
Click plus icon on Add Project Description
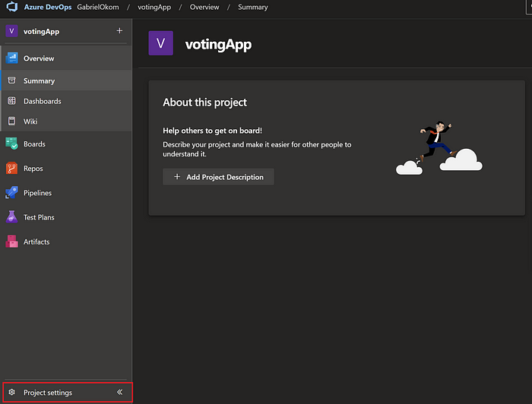pyautogui.click(x=177, y=177)
